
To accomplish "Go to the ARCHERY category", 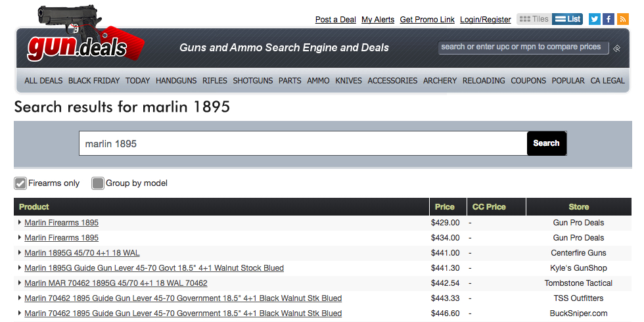I will click(440, 80).
